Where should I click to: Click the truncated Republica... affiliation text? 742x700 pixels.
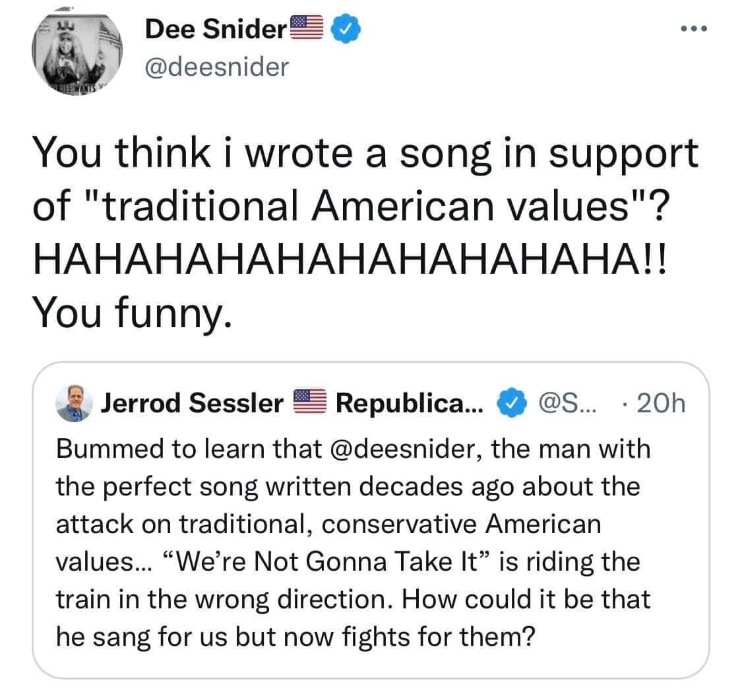[409, 402]
